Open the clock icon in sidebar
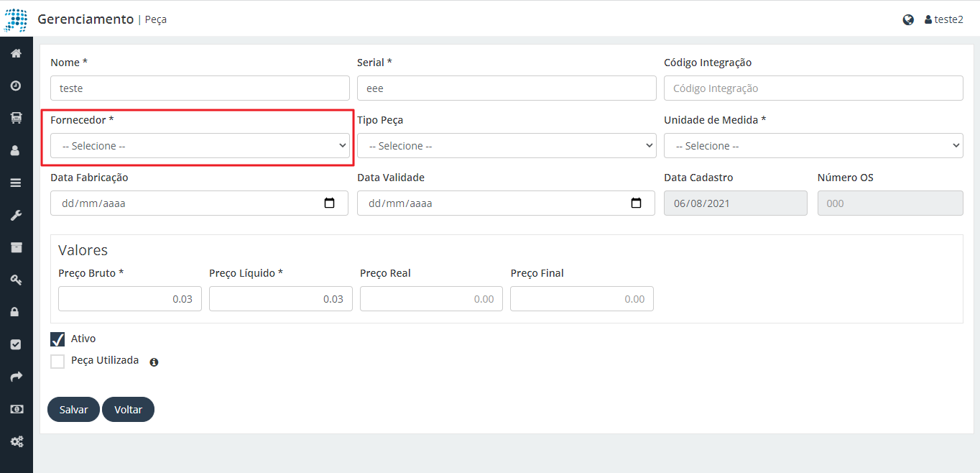980x473 pixels. coord(16,86)
